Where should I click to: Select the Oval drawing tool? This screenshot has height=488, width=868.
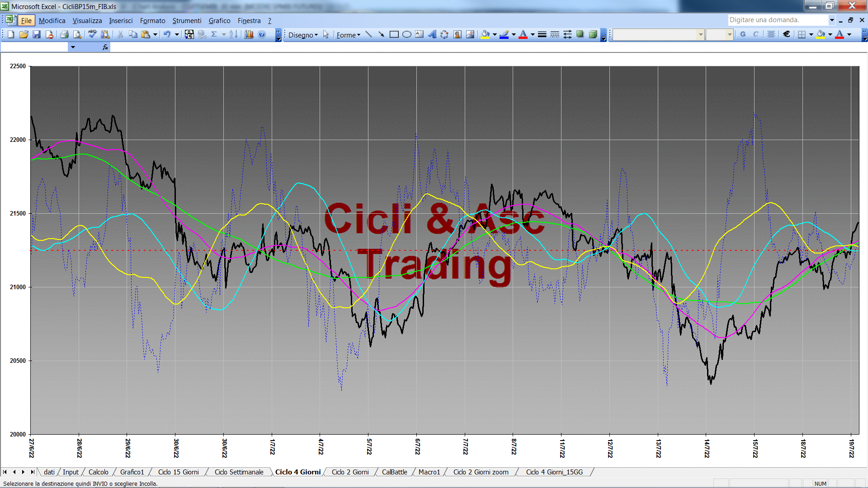(407, 35)
